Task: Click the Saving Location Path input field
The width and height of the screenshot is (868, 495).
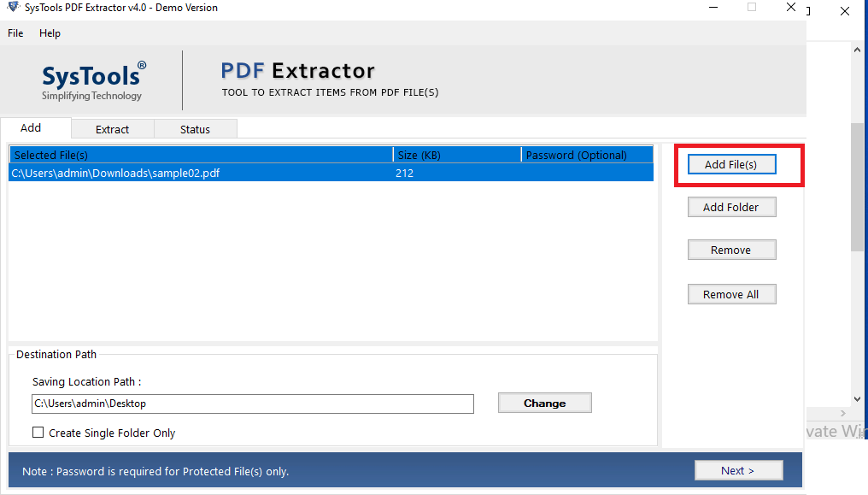Action: (x=252, y=404)
